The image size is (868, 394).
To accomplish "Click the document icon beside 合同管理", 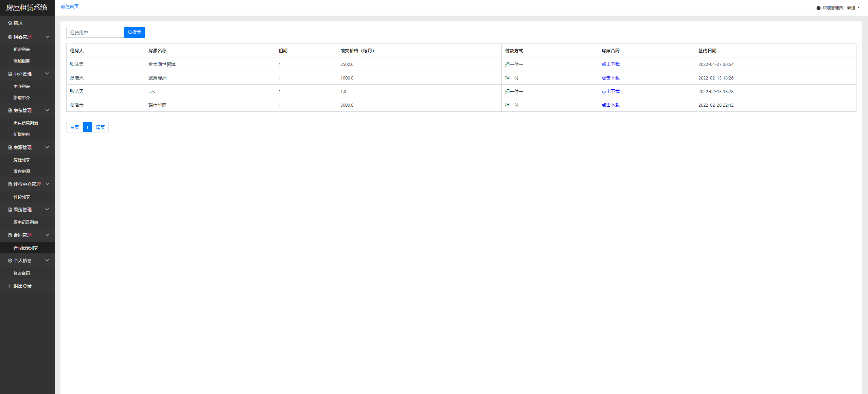I will 10,235.
